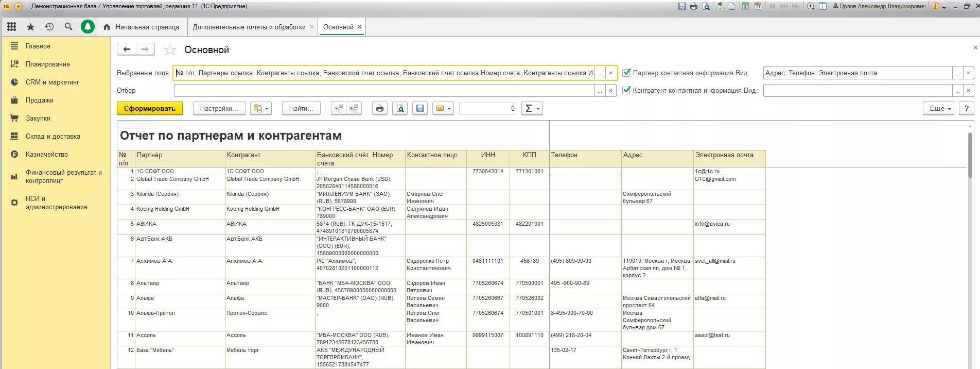The width and height of the screenshot is (980, 369).
Task: Toggle Партнер контактная информация.Вид checkbox
Action: point(626,73)
